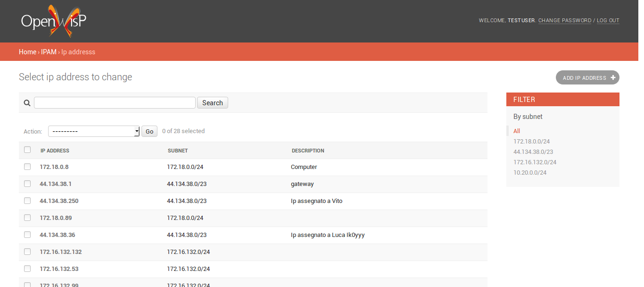The width and height of the screenshot is (644, 287).
Task: Tick the checkbox for 172.18.0.89
Action: point(27,218)
